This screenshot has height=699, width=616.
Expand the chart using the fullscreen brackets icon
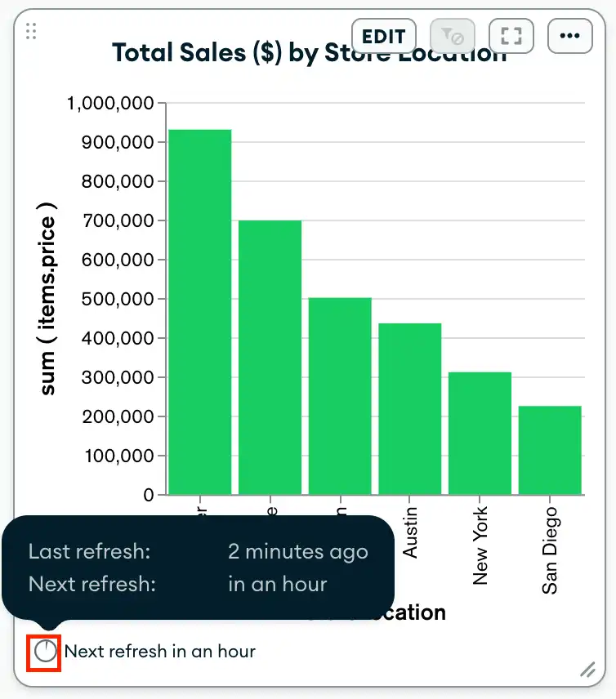click(x=511, y=36)
